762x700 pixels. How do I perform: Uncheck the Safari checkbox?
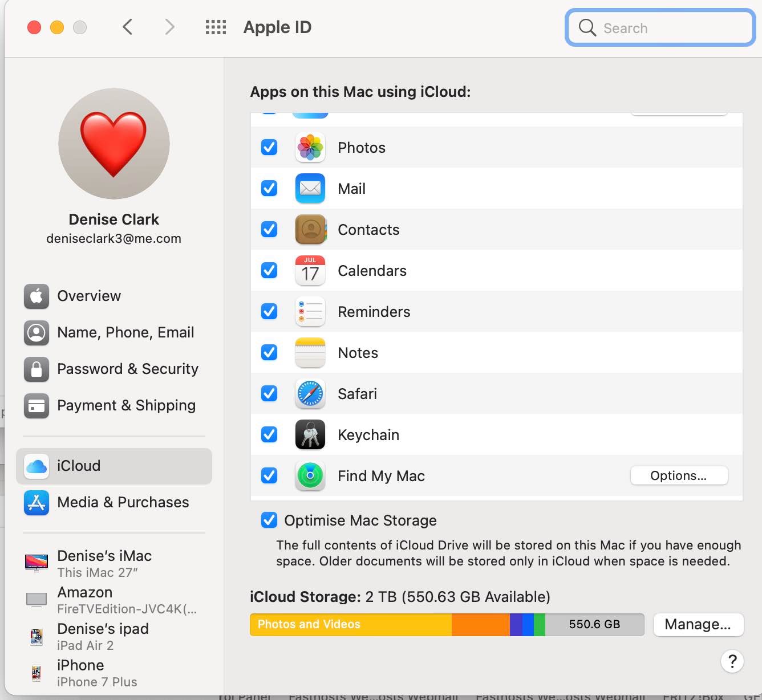269,394
